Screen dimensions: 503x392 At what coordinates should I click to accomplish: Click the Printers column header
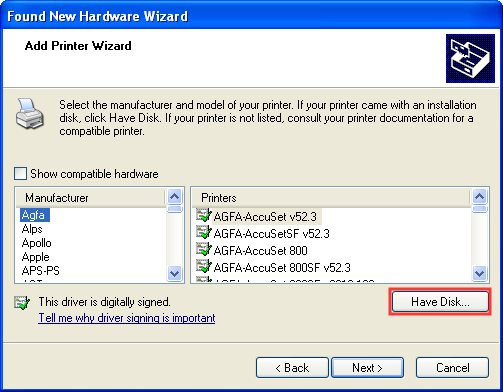point(331,198)
